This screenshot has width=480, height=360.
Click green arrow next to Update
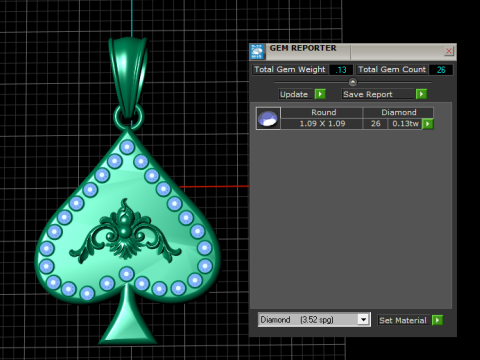coord(320,94)
